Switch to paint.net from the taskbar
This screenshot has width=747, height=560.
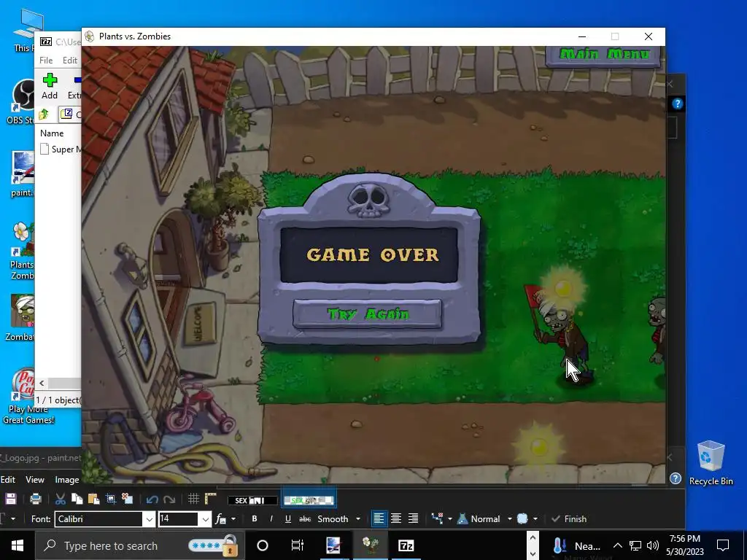coord(333,545)
